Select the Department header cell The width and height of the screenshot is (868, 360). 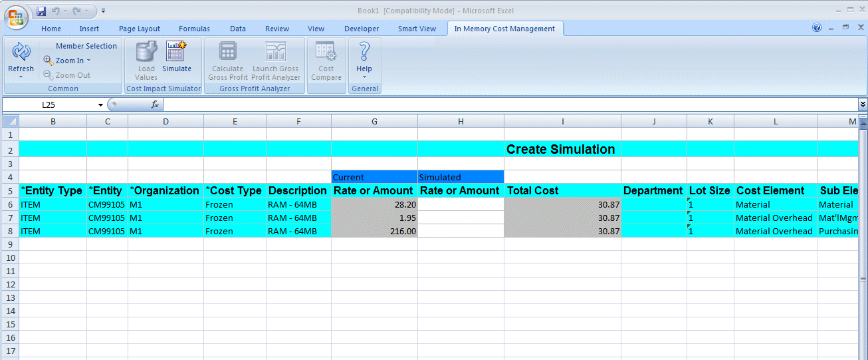[x=654, y=190]
